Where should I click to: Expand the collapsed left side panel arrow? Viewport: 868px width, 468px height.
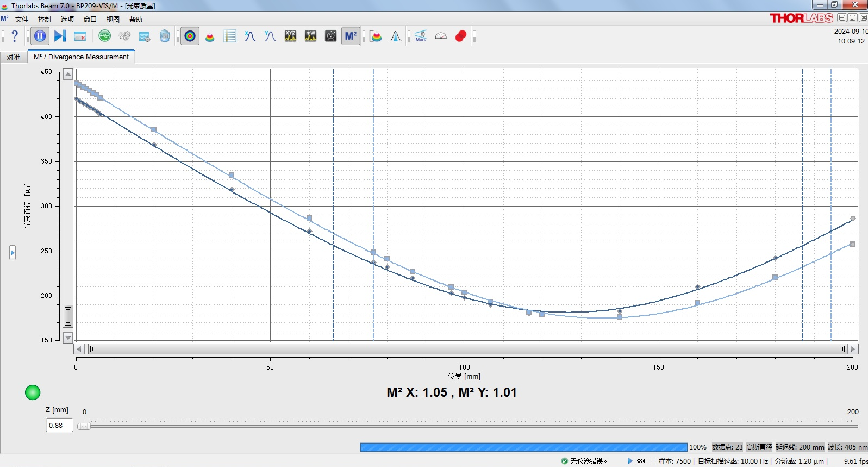coord(13,252)
